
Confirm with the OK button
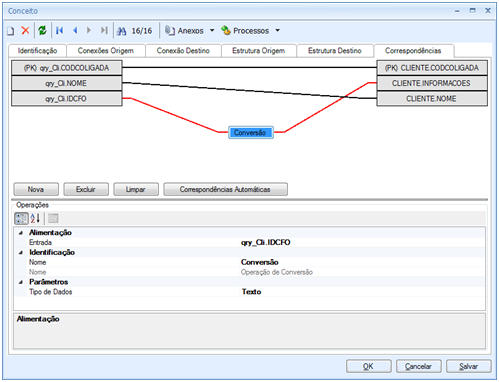(368, 367)
